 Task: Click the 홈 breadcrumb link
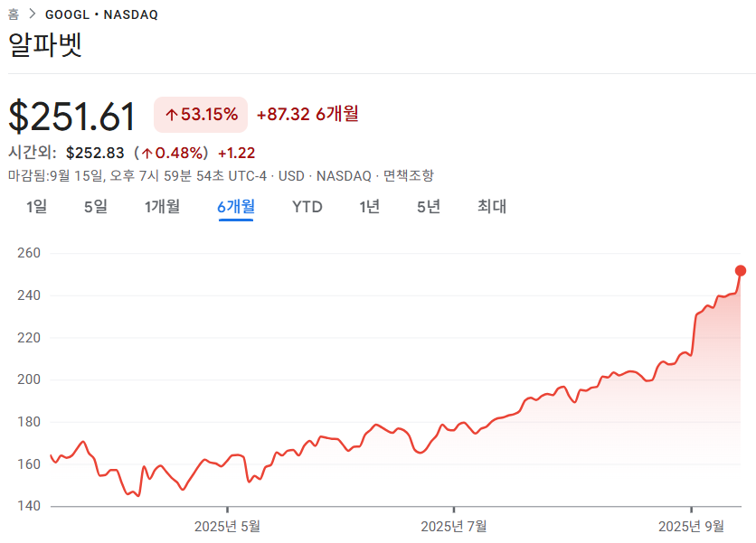tap(14, 14)
